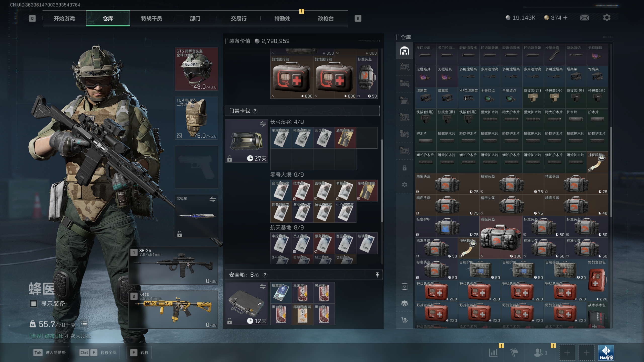Open the 改枪台 tab

click(326, 18)
